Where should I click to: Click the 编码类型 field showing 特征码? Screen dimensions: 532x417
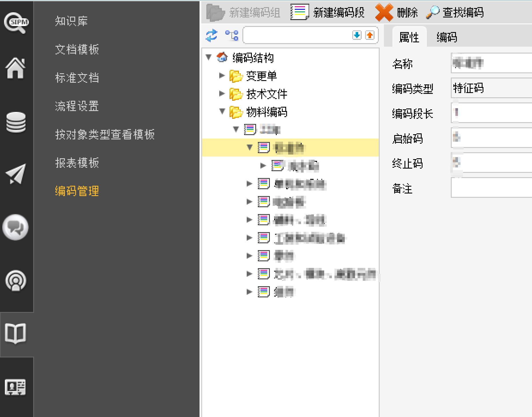[491, 88]
